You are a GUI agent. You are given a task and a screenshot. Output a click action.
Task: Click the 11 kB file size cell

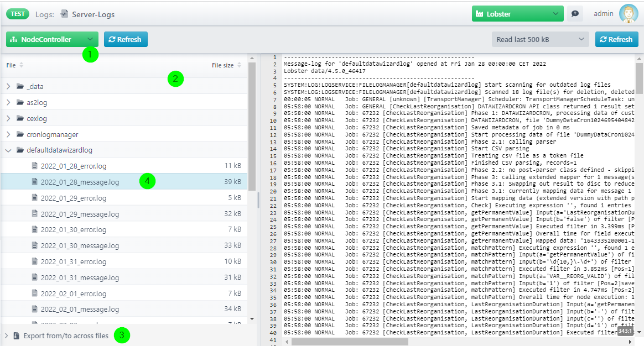[x=232, y=166]
